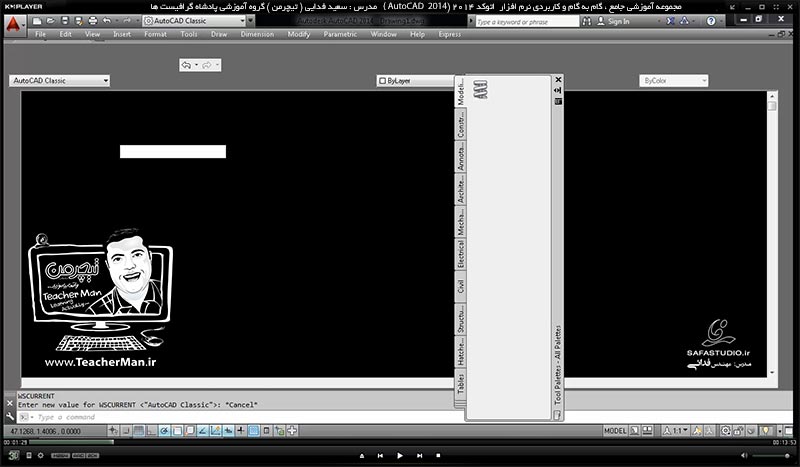
Task: Open the AutoCAD application menu logo
Action: tap(13, 23)
